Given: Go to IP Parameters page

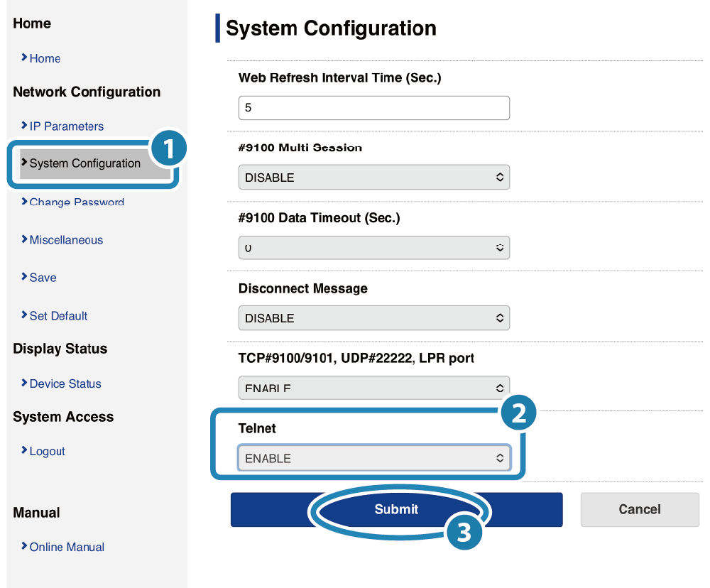Looking at the screenshot, I should click(66, 126).
